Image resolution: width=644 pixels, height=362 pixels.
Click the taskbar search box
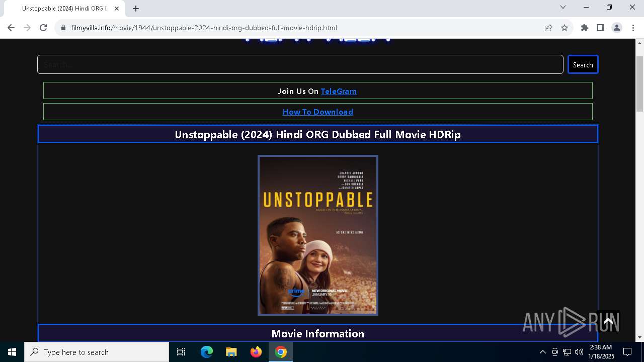click(x=97, y=352)
